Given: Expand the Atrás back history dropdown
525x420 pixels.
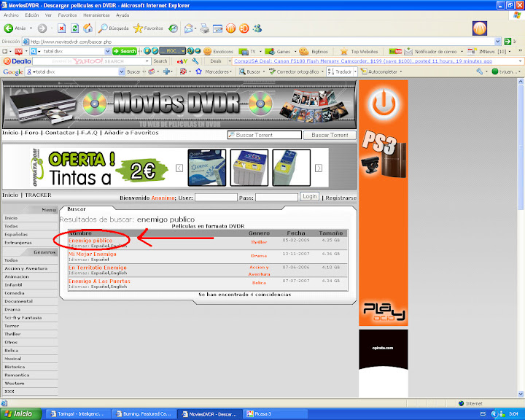Looking at the screenshot, I should 31,28.
